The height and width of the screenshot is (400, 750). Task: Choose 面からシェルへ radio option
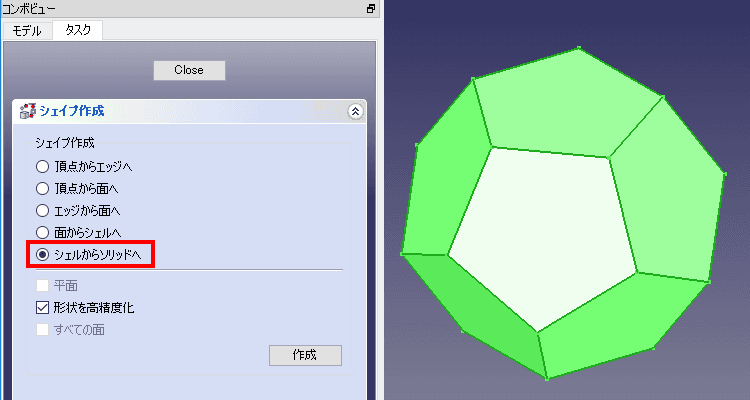click(x=43, y=233)
